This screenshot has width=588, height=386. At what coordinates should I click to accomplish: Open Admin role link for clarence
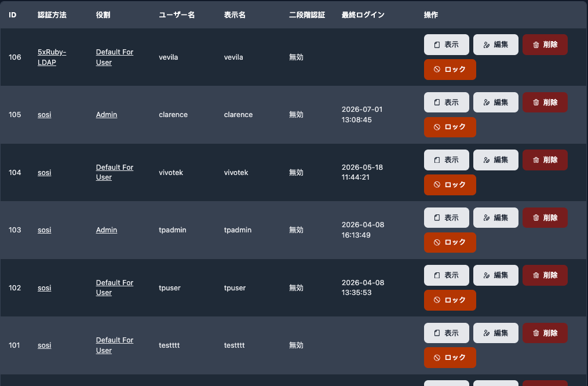(107, 115)
